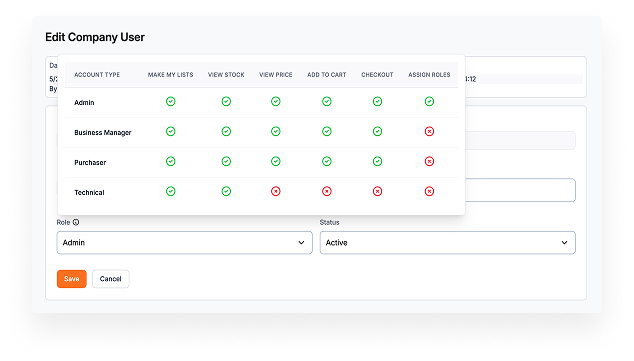Click the Role info icon

click(76, 222)
